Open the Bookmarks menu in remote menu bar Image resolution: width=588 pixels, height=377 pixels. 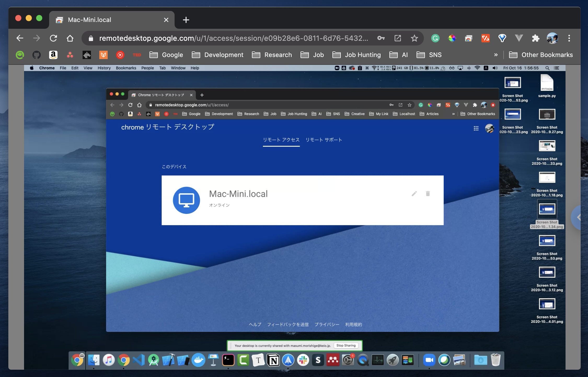126,68
